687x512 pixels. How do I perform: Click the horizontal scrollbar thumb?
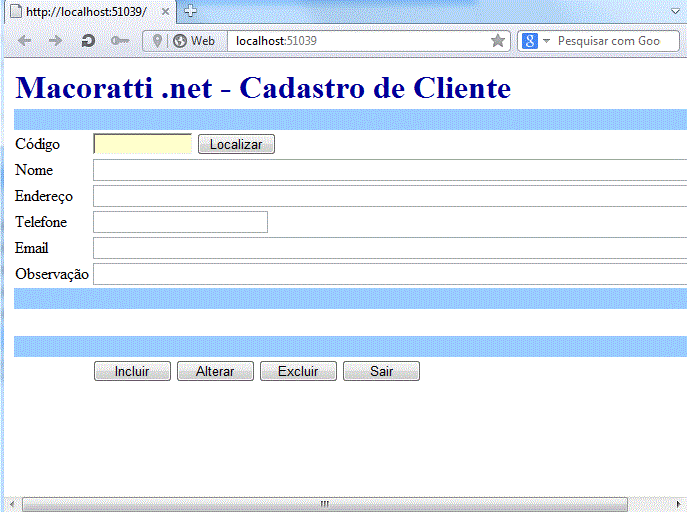[325, 504]
